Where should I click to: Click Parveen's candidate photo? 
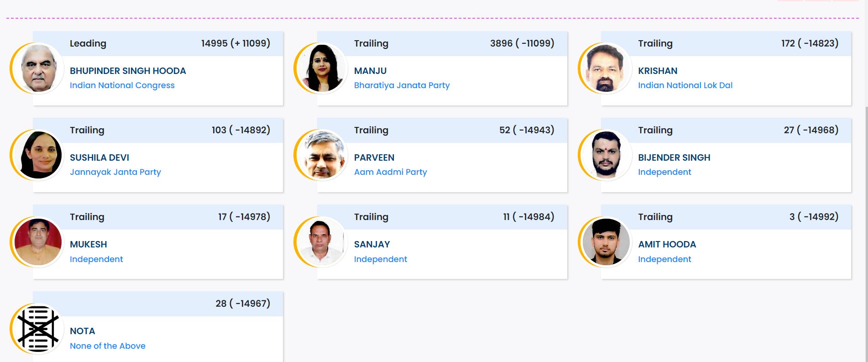pyautogui.click(x=322, y=155)
